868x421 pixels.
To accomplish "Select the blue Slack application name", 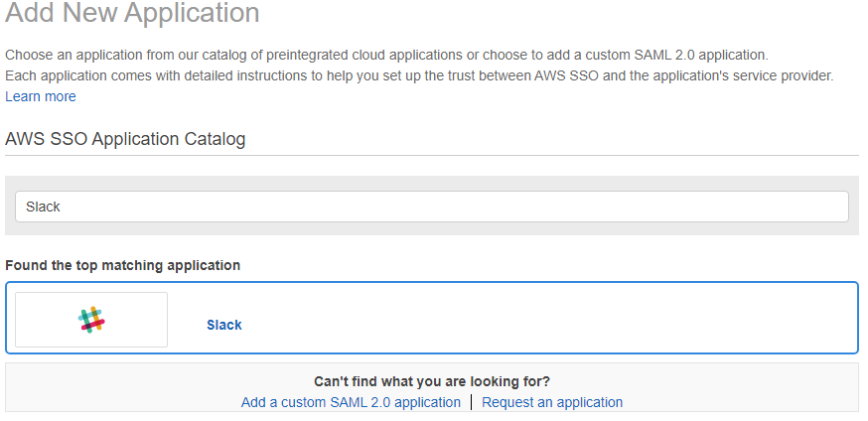I will pyautogui.click(x=224, y=325).
